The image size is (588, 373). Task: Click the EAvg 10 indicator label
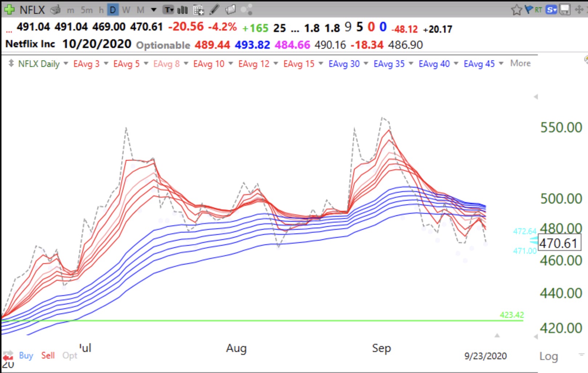pyautogui.click(x=209, y=64)
